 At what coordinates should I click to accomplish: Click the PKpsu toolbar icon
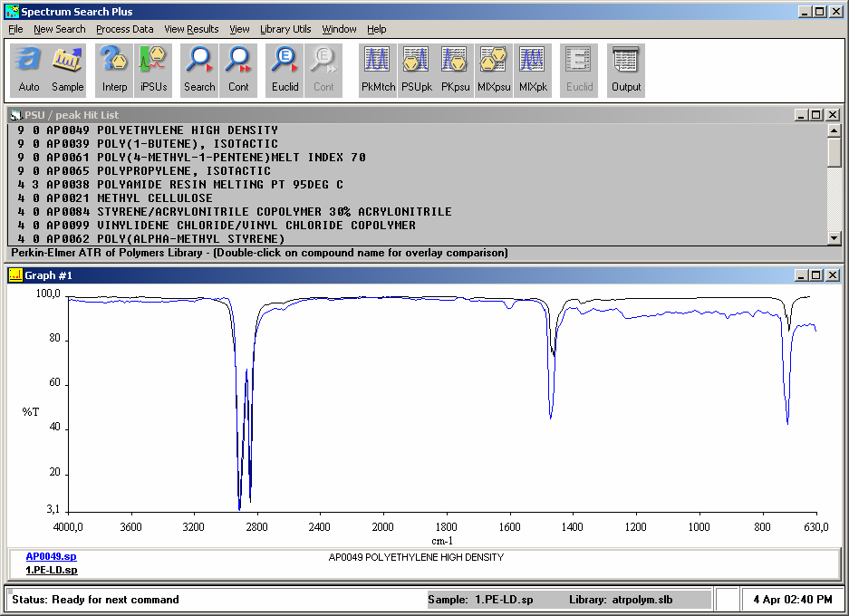455,71
